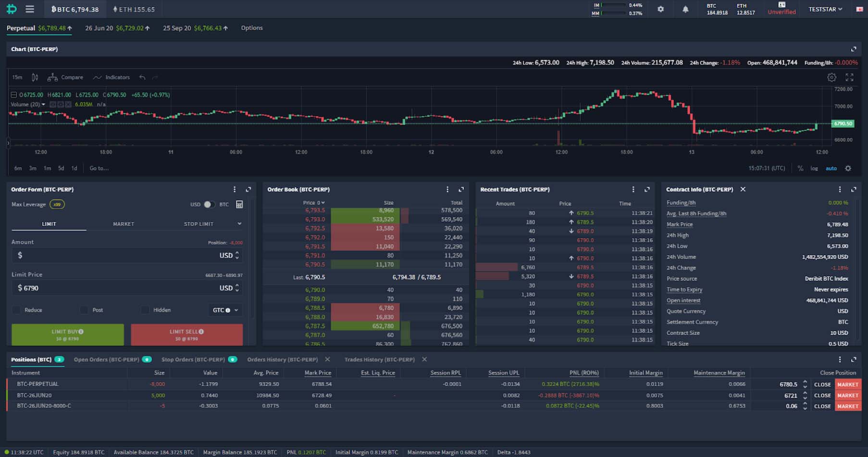Click chart Go to... button
This screenshot has height=457, width=868.
(x=99, y=168)
